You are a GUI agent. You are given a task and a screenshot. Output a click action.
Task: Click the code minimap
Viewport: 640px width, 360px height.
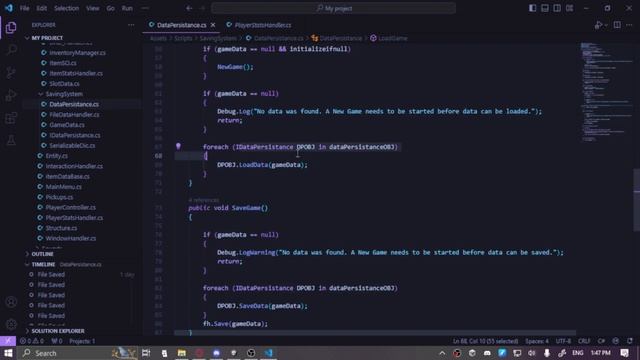click(607, 92)
